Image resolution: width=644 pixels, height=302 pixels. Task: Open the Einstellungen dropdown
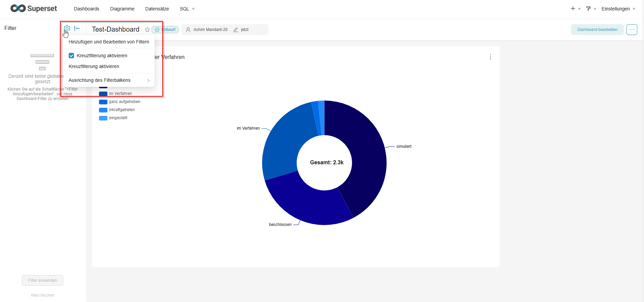(x=618, y=9)
